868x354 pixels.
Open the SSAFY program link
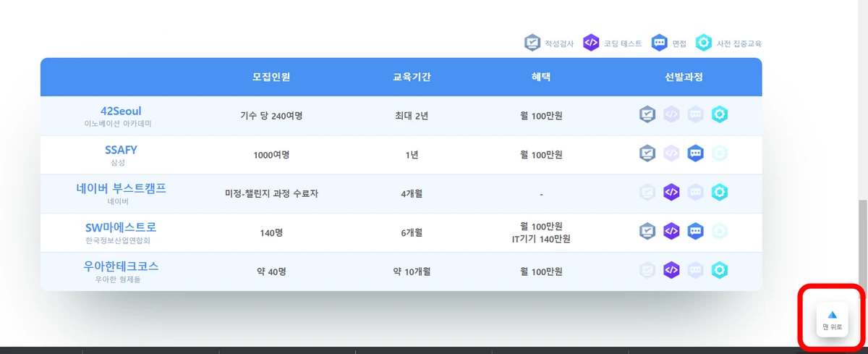pos(121,150)
